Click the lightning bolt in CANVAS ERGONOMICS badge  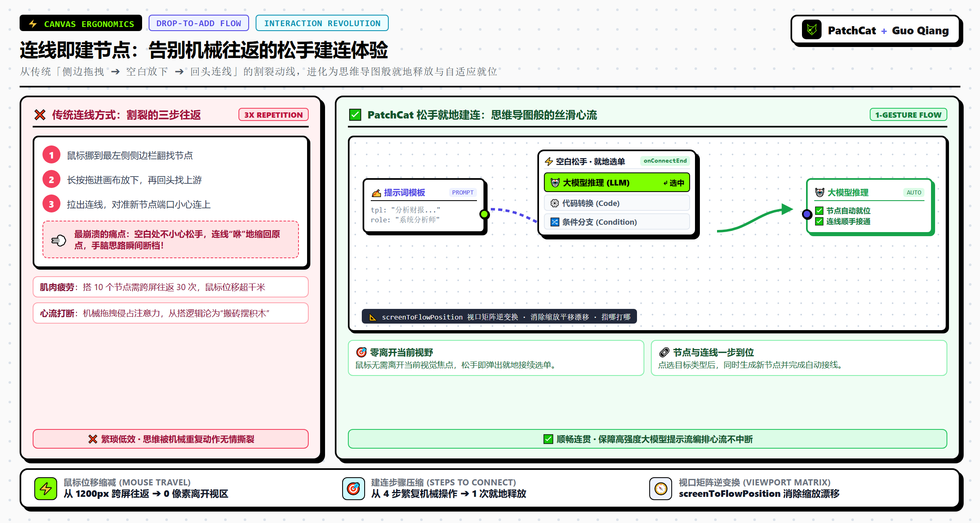(33, 24)
